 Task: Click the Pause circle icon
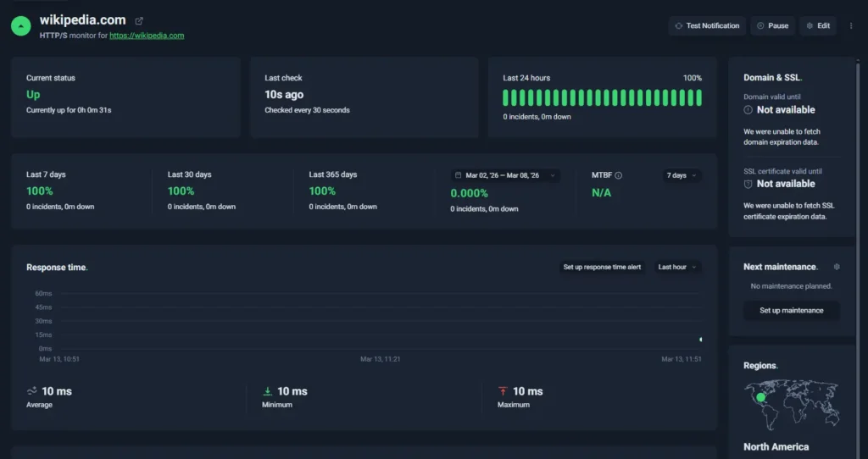(x=760, y=26)
